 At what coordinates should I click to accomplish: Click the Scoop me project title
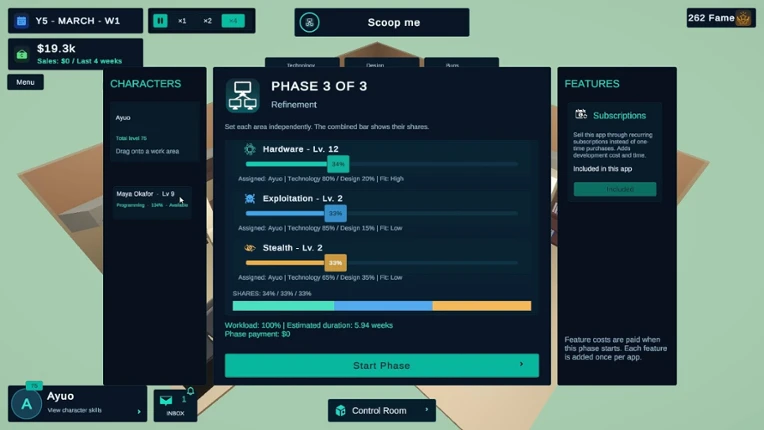click(x=394, y=22)
